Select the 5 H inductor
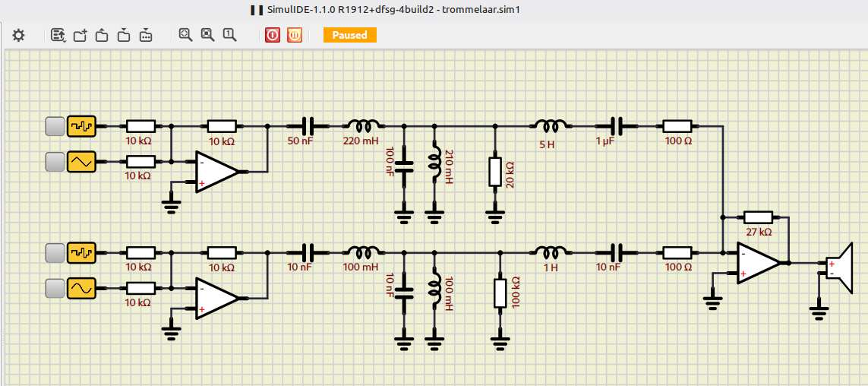 point(551,126)
